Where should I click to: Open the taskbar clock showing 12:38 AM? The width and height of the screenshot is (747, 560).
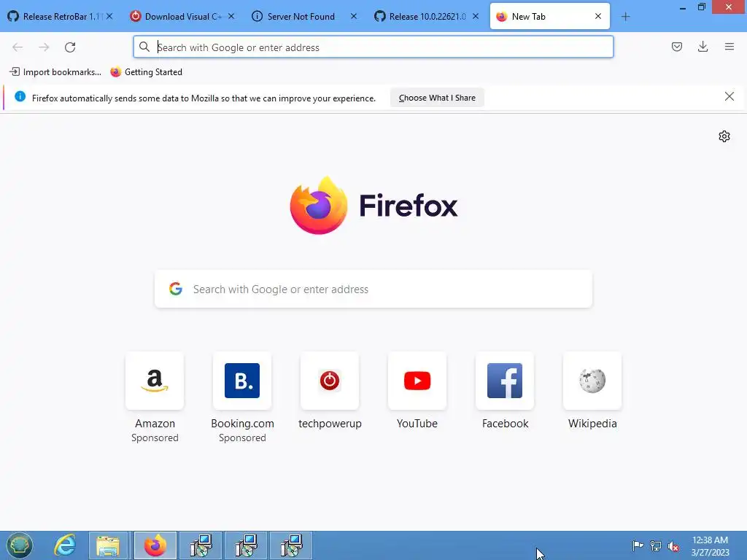click(710, 545)
